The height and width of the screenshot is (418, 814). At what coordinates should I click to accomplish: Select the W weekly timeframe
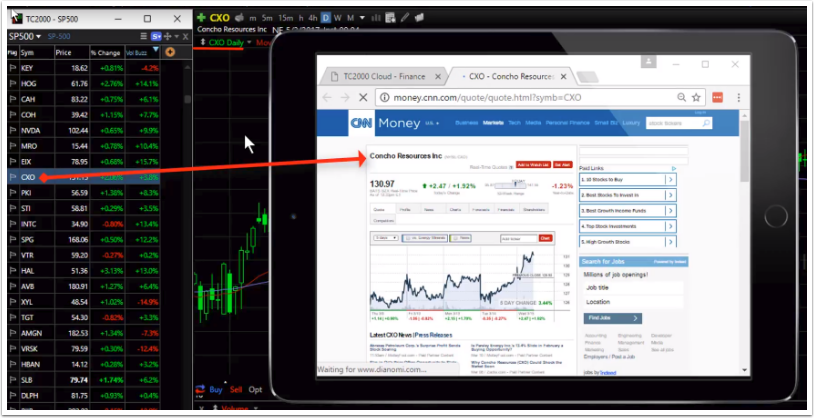coord(338,18)
